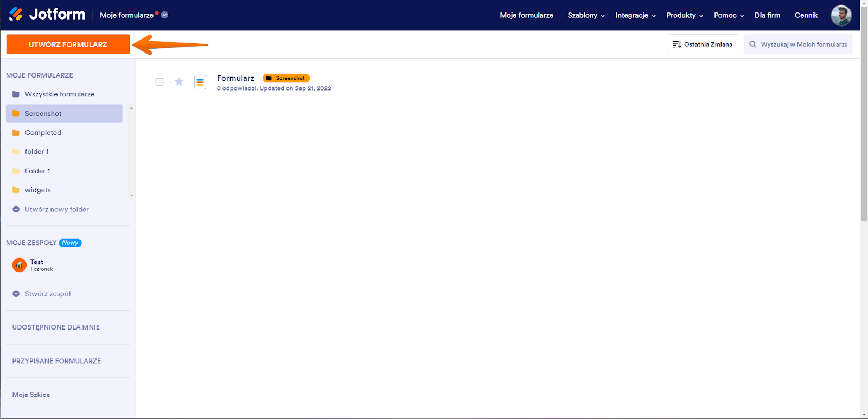Select the lowercase folder 1 entry
Screen dimensions: 868x419
pyautogui.click(x=64, y=152)
